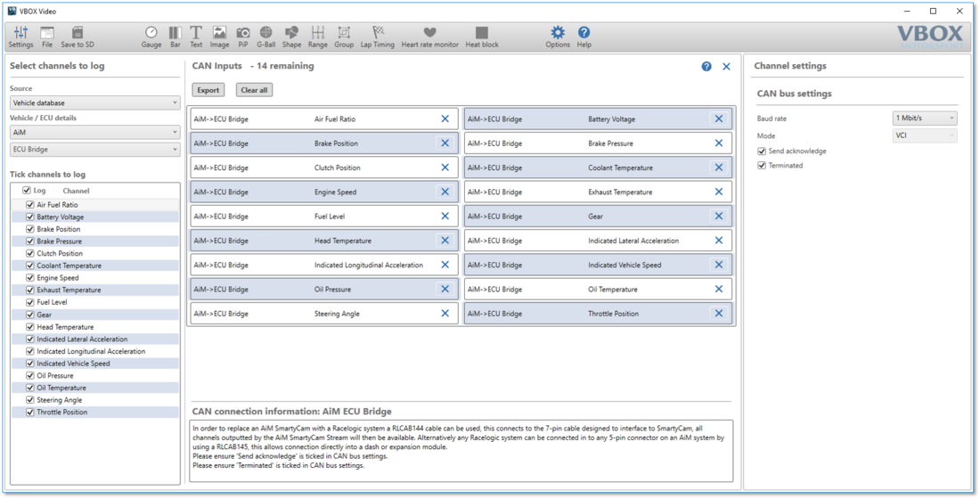Open Help from the toolbar
Viewport: 980px width, 499px height.
pos(584,37)
